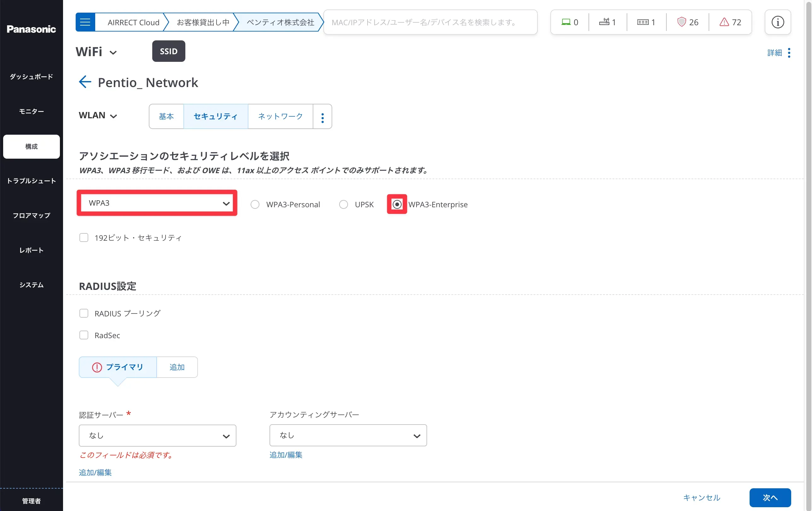Click the back arrow beside Pentio_Network
The height and width of the screenshot is (511, 812).
tap(85, 82)
